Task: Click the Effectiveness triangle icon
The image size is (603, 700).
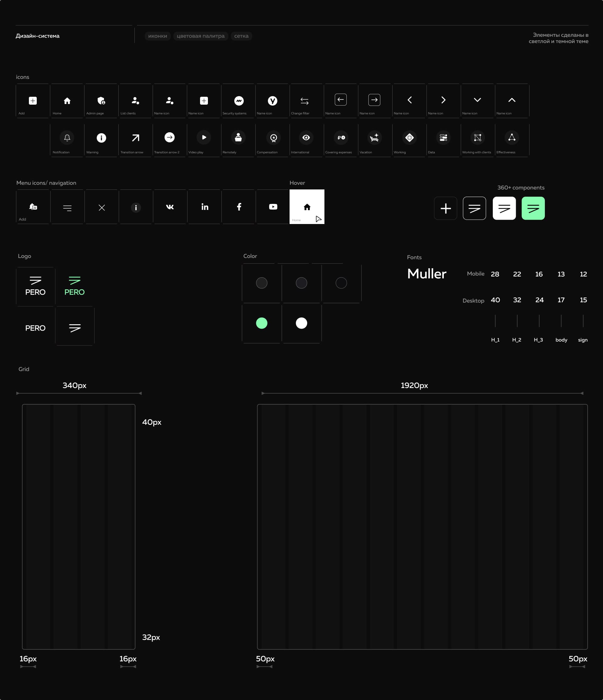Action: point(512,138)
